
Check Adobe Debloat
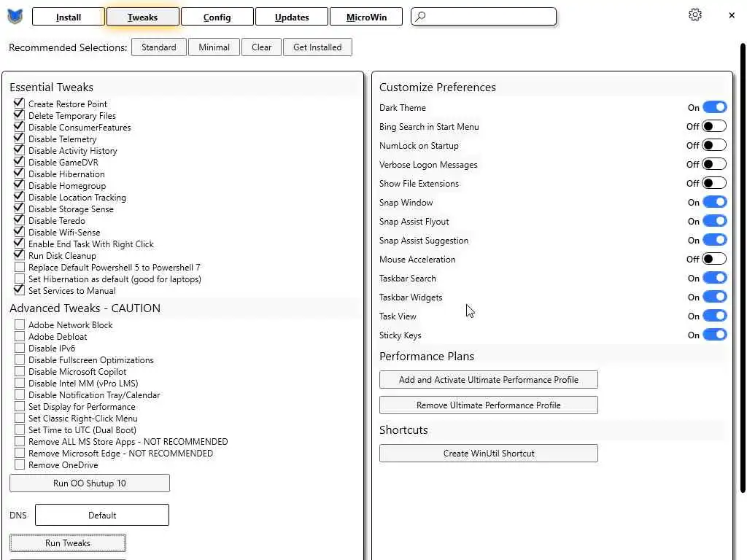pos(20,336)
